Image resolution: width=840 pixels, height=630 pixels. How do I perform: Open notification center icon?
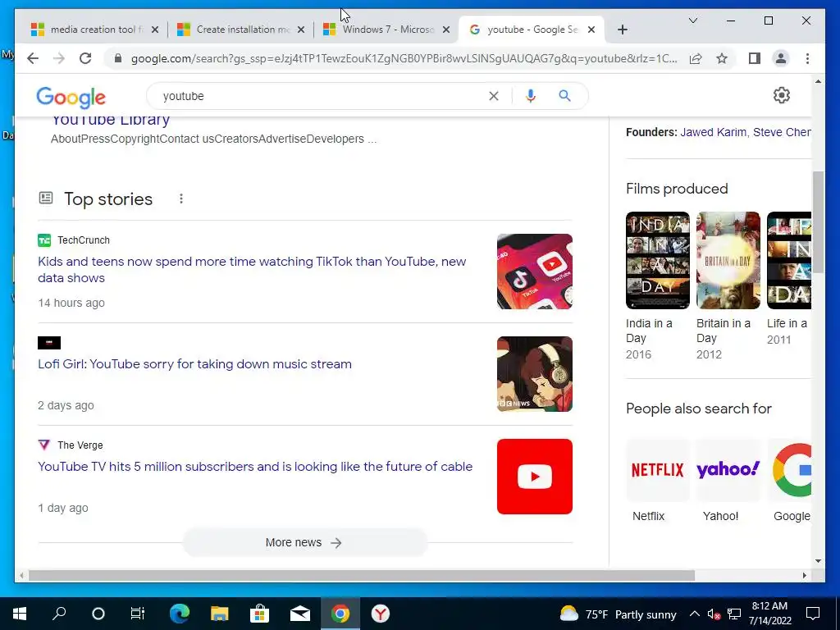pos(813,614)
